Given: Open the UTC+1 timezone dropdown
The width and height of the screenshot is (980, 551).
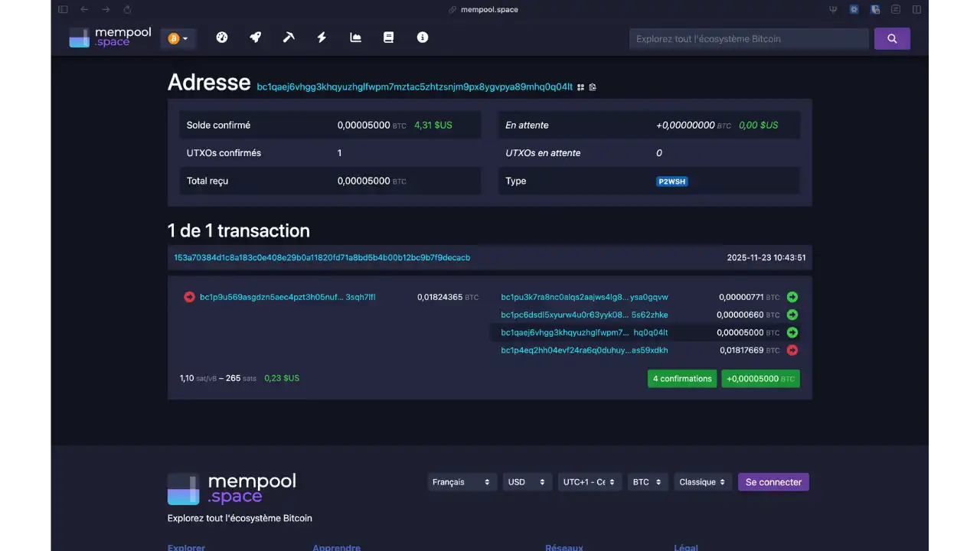Looking at the screenshot, I should [589, 481].
